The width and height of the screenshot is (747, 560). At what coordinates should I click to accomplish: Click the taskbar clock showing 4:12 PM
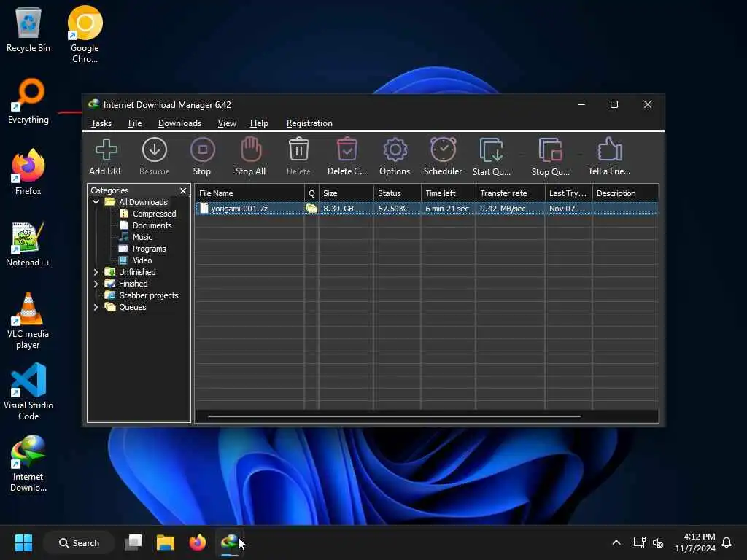click(x=695, y=542)
